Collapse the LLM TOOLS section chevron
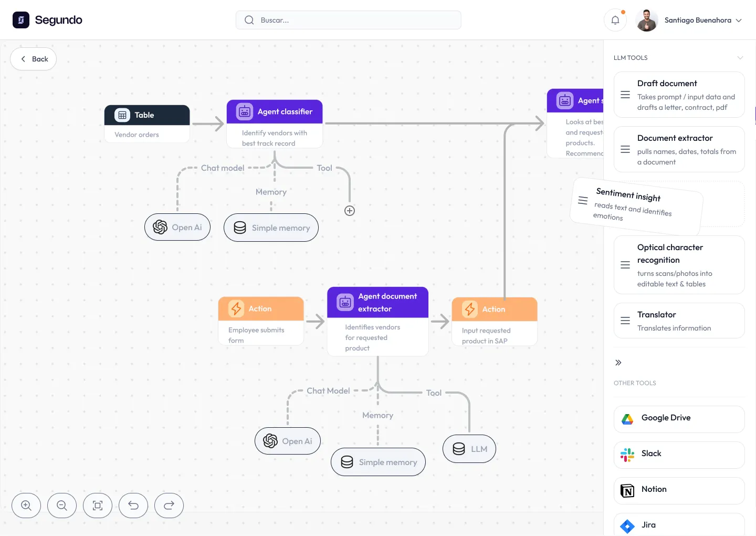756x536 pixels. pos(740,58)
